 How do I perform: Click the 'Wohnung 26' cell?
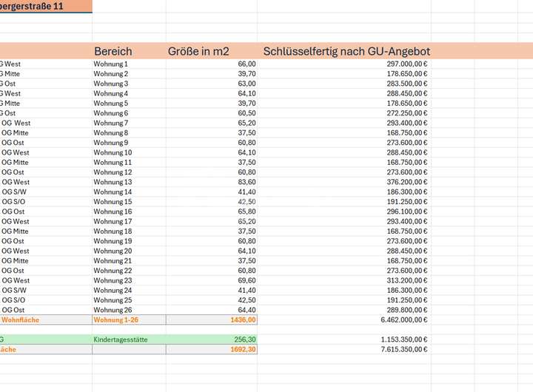[x=113, y=310]
